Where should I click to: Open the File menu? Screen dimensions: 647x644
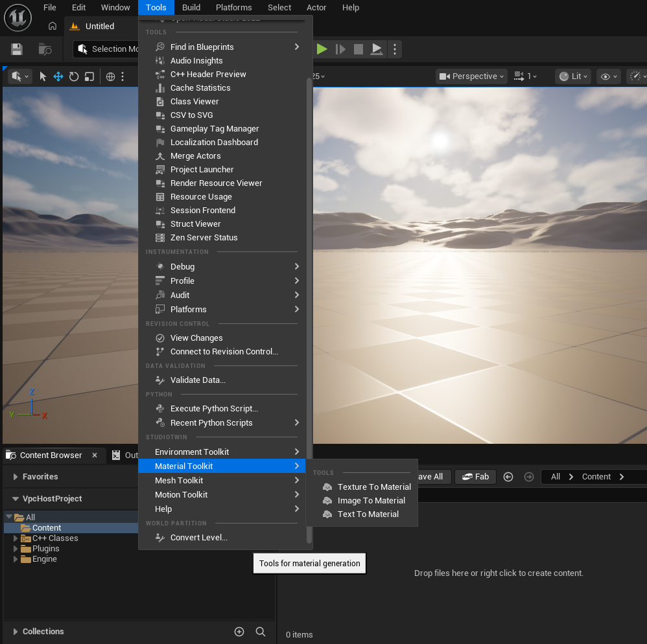[x=49, y=7]
